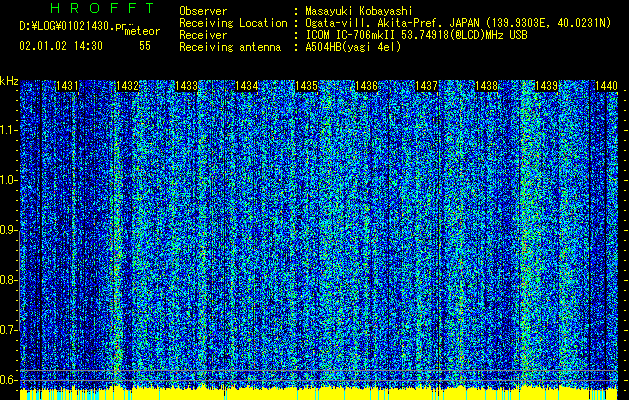Click the 'Observer' field label
629x400 pixels.
(203, 11)
